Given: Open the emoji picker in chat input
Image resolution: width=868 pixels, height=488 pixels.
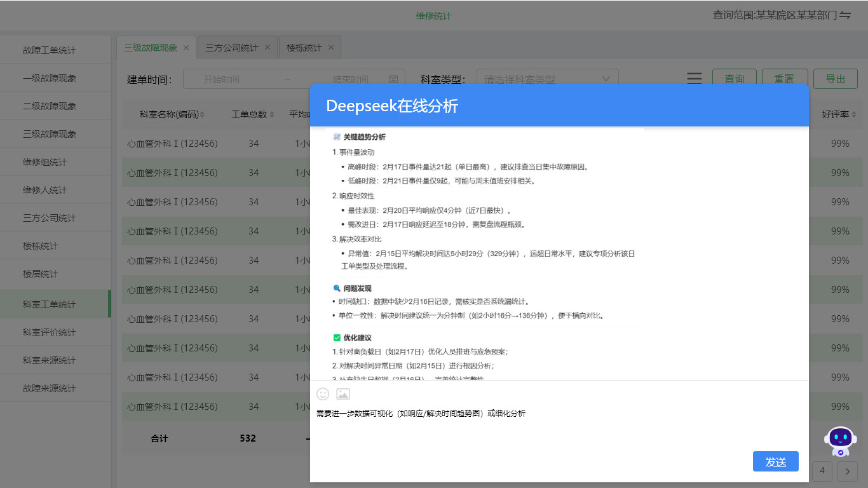Looking at the screenshot, I should 323,394.
